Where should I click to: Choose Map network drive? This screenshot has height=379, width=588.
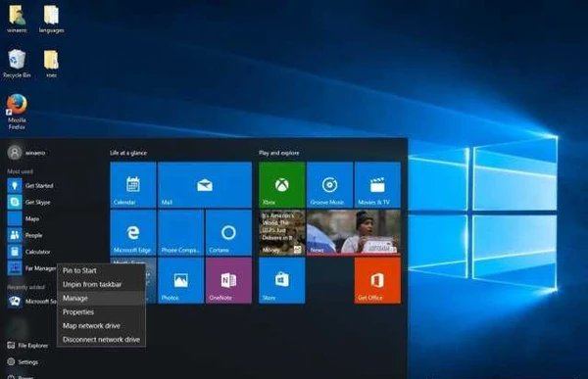[101, 326]
